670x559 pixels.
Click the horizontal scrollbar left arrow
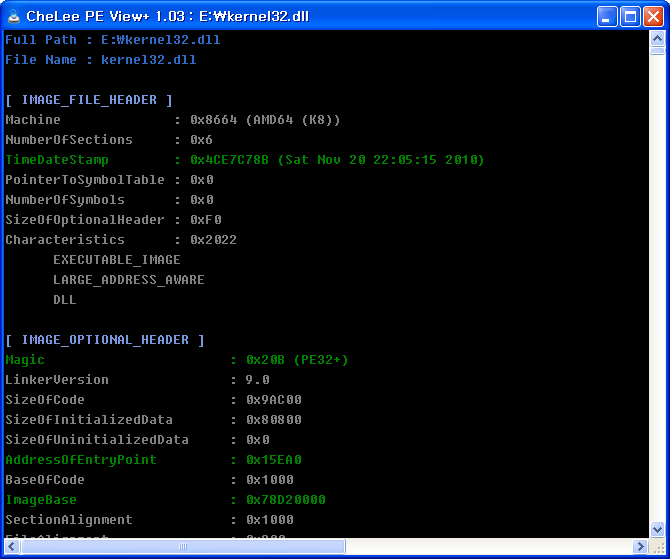[12, 546]
